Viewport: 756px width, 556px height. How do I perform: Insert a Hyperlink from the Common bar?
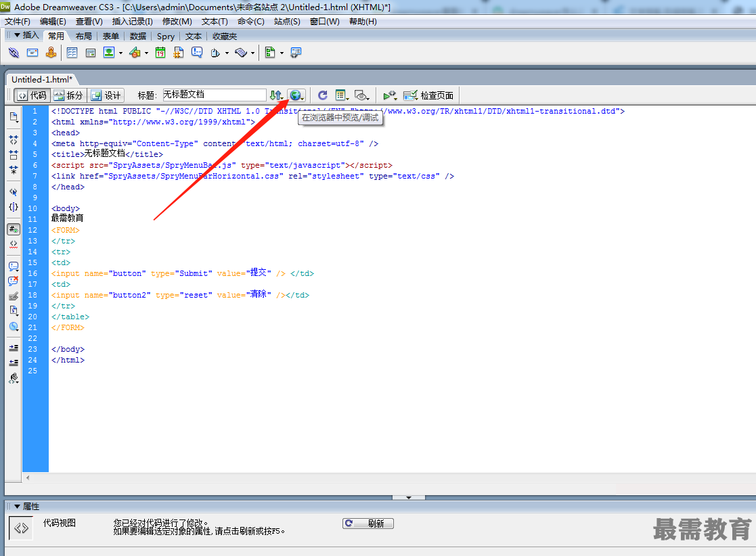click(x=14, y=53)
